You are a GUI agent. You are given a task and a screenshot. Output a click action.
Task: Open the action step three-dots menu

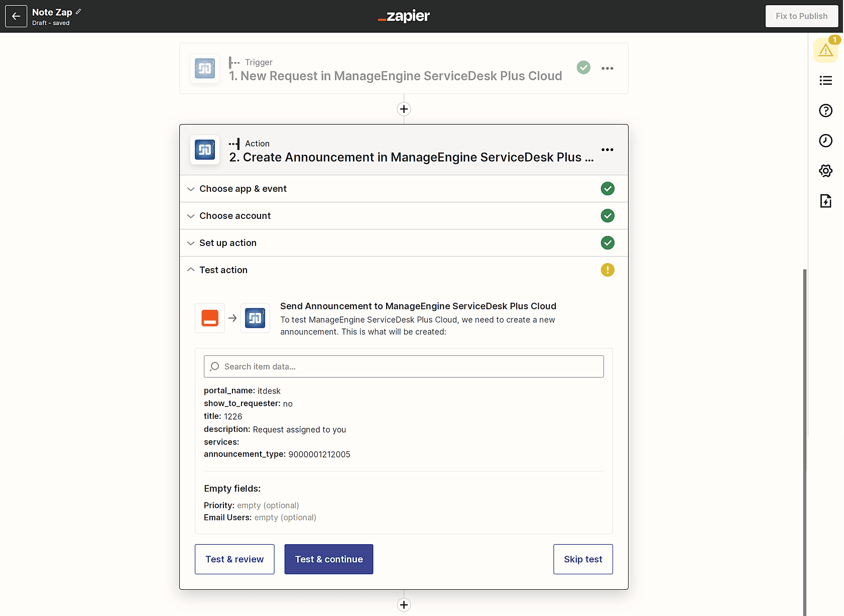[x=607, y=150]
